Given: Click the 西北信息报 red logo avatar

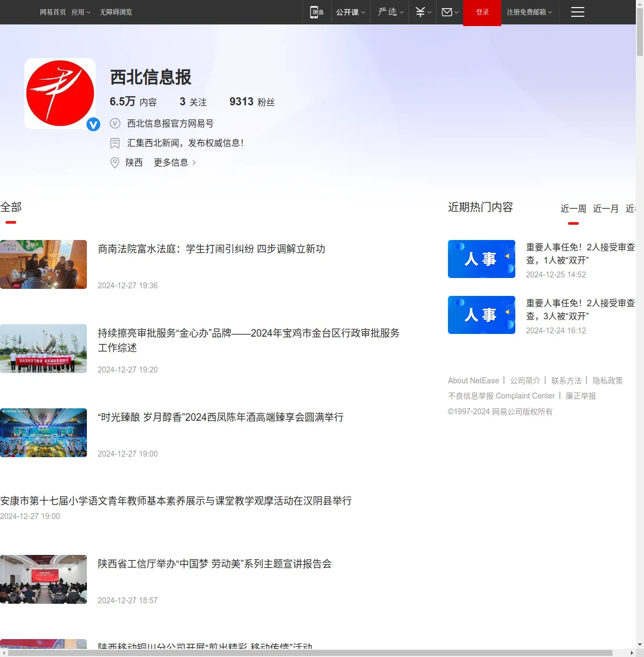Looking at the screenshot, I should click(x=60, y=93).
